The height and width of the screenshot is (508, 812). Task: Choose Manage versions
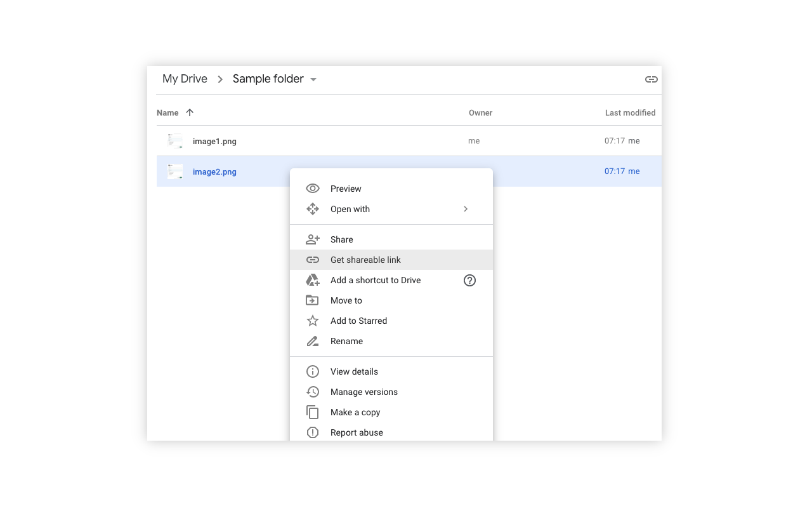[391, 392]
